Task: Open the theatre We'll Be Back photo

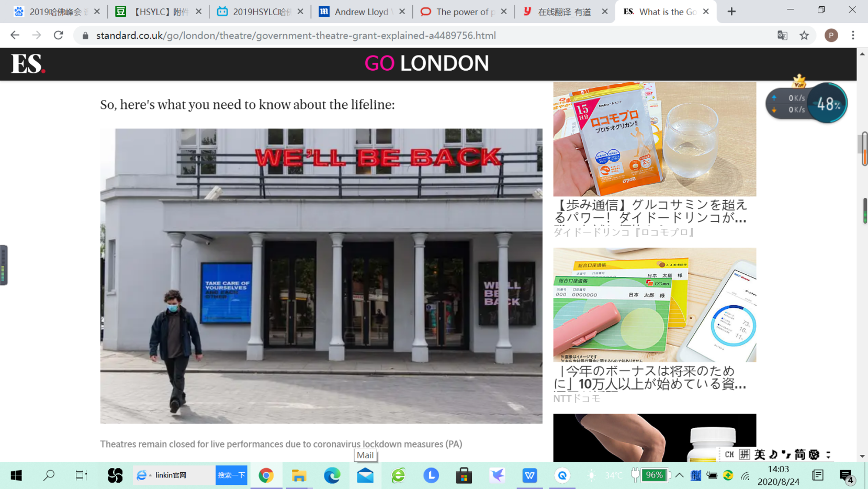Action: 321,276
